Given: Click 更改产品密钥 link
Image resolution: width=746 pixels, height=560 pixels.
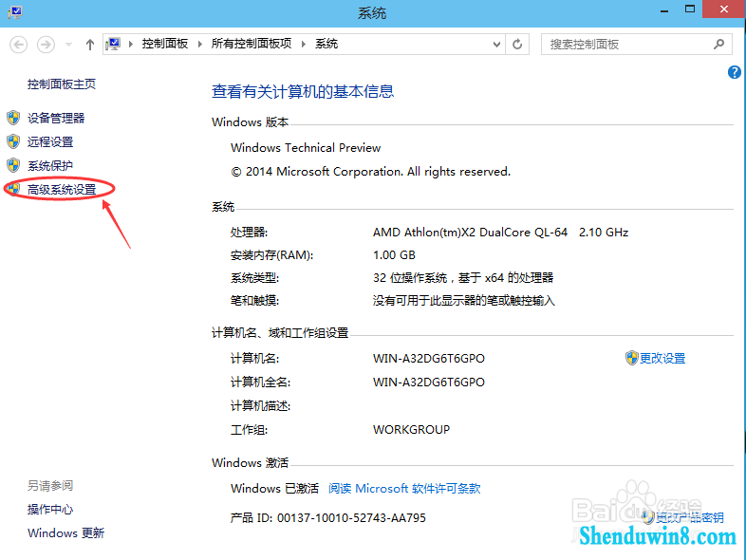Looking at the screenshot, I should (689, 517).
